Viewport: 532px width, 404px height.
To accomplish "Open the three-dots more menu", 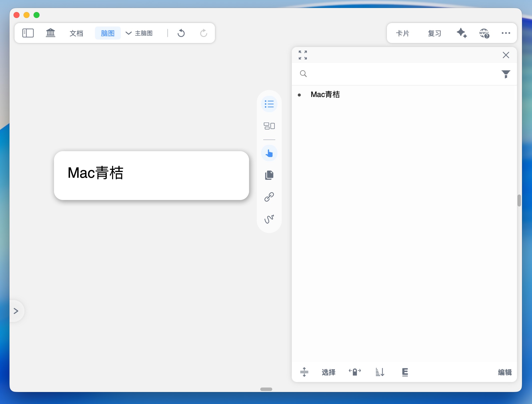I will click(506, 33).
